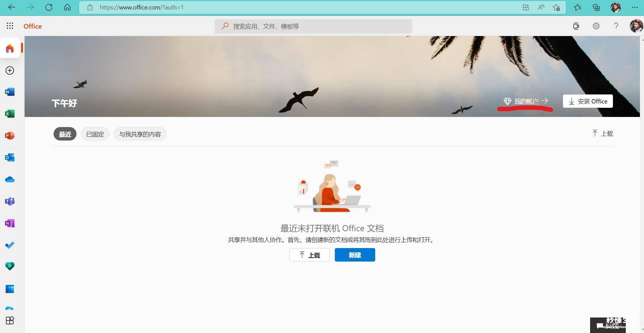Image resolution: width=644 pixels, height=333 pixels.
Task: Click the browser forward arrow
Action: click(30, 7)
